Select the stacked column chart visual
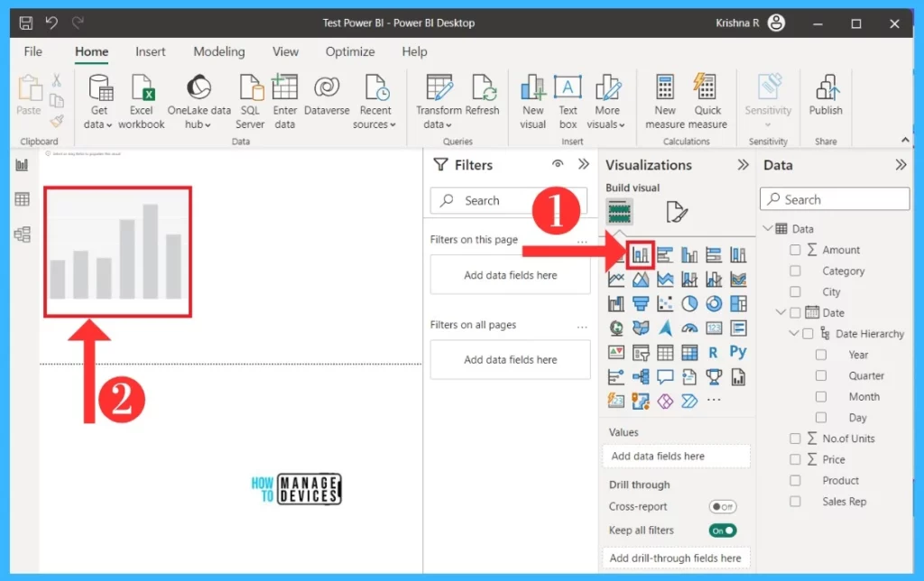This screenshot has height=581, width=924. tap(641, 254)
